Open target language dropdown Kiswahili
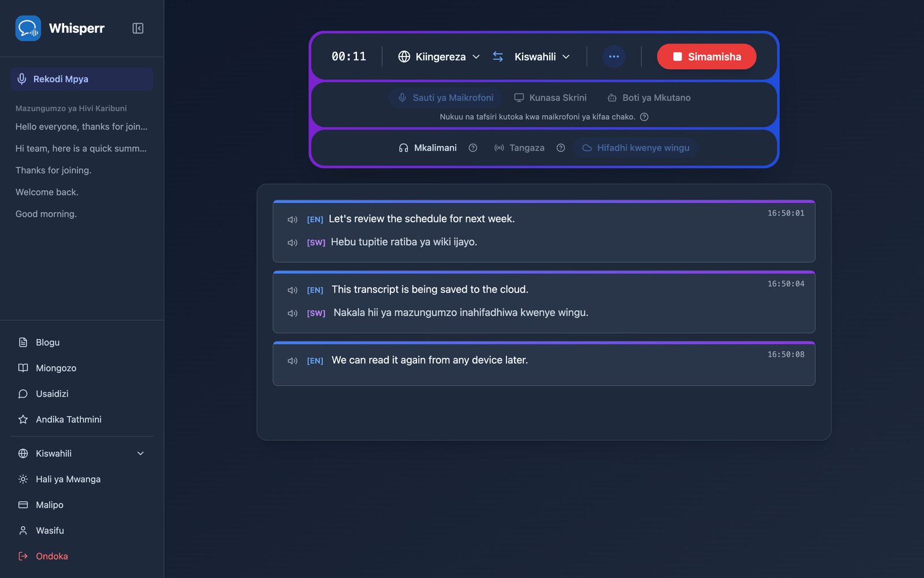Screen dimensions: 924x578 [x=542, y=57]
